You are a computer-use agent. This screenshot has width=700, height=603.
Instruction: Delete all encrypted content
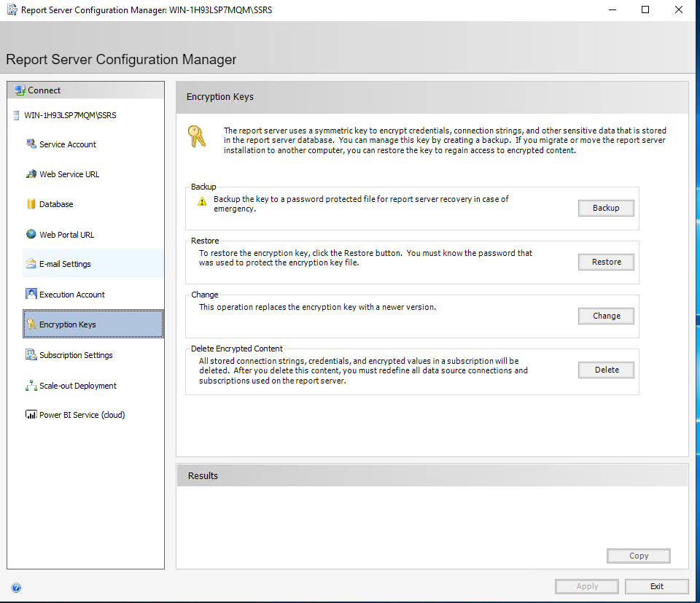(606, 370)
